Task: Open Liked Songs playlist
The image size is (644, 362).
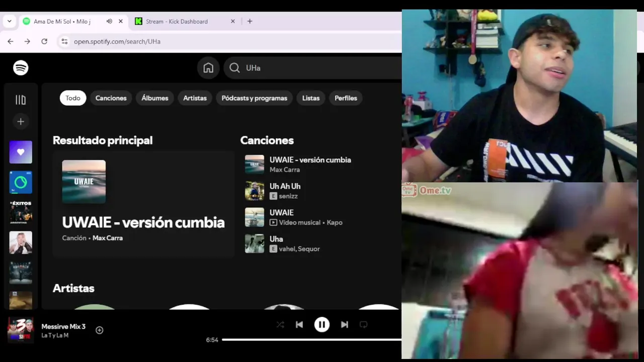Action: click(21, 152)
